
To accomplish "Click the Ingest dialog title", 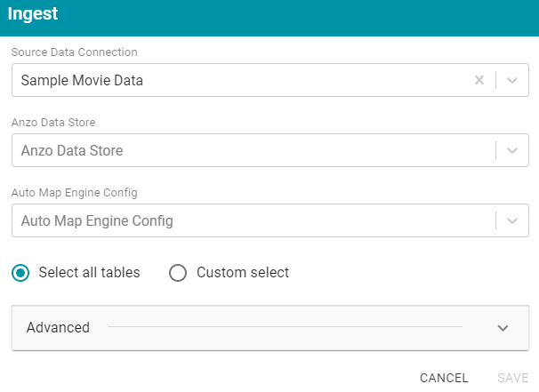I will (x=33, y=14).
